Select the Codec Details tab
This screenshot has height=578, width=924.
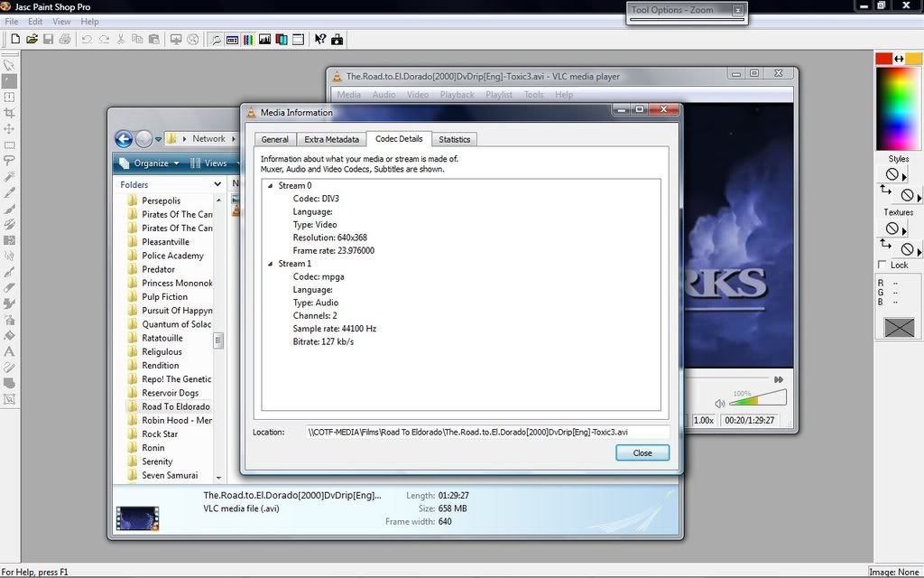coord(399,138)
